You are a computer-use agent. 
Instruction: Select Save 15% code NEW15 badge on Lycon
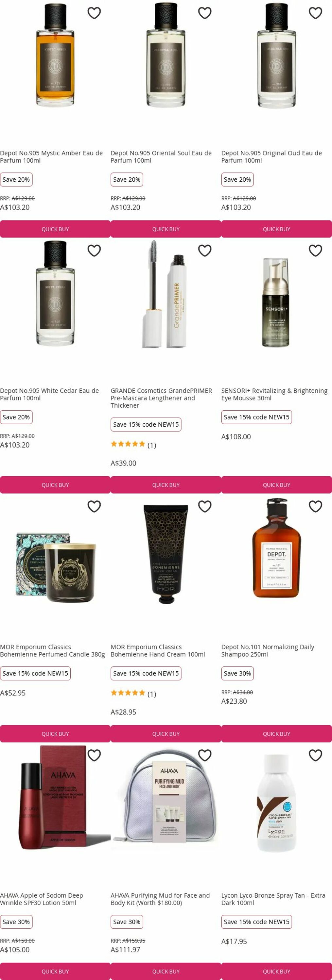click(x=257, y=922)
